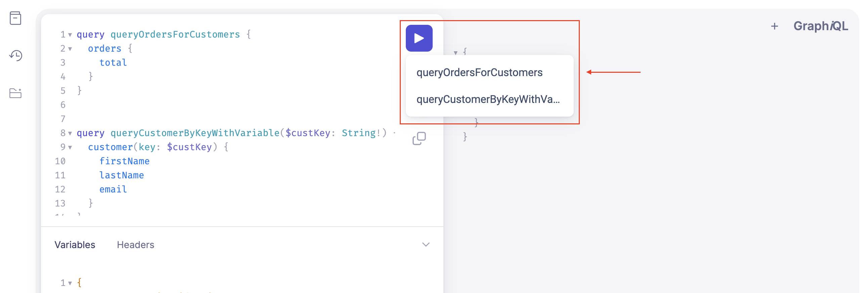Click the GraphiQL logo text

821,26
